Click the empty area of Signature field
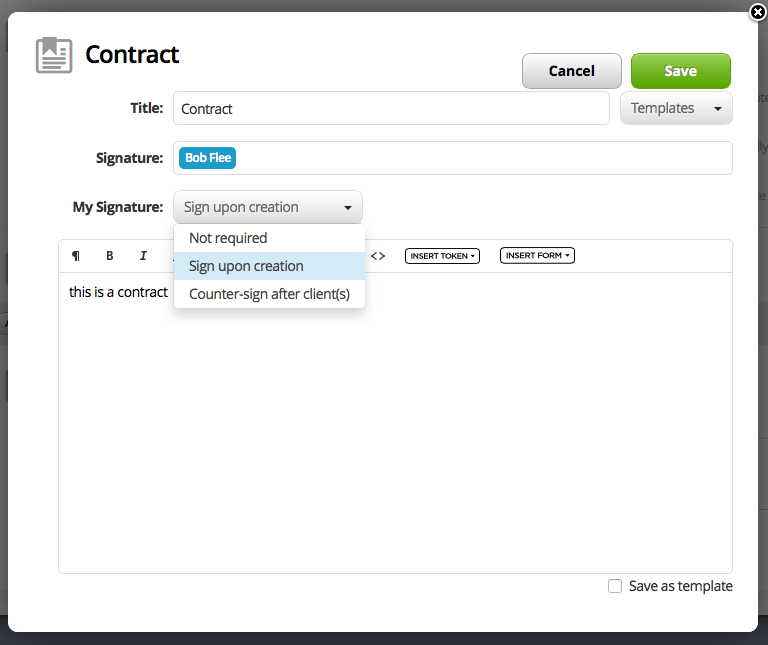This screenshot has height=645, width=768. click(x=480, y=158)
